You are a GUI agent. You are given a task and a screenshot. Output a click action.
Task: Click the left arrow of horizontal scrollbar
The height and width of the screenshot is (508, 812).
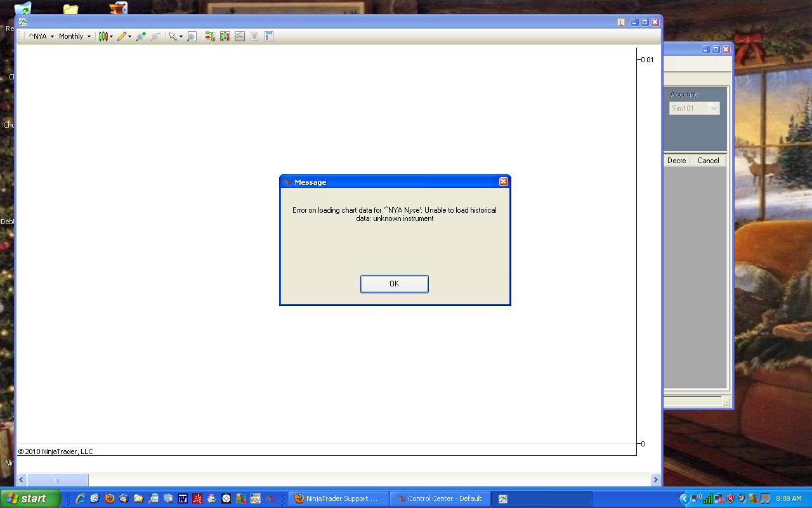(22, 480)
